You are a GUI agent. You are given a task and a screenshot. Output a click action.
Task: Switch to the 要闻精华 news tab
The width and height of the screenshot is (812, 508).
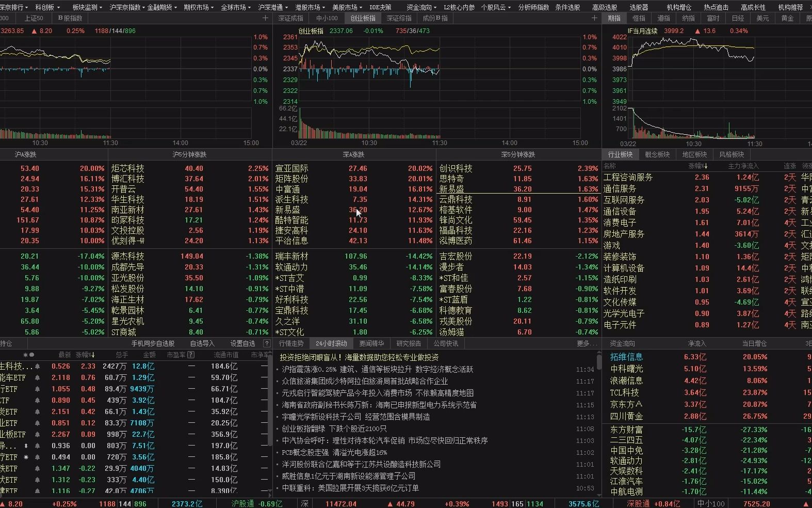371,343
